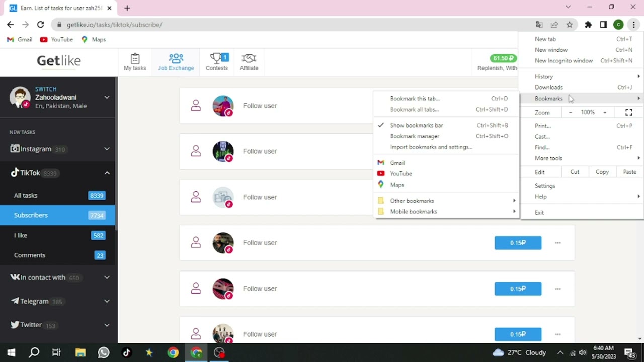Open Affiliate handshake icon
Image resolution: width=644 pixels, height=362 pixels.
pyautogui.click(x=249, y=62)
